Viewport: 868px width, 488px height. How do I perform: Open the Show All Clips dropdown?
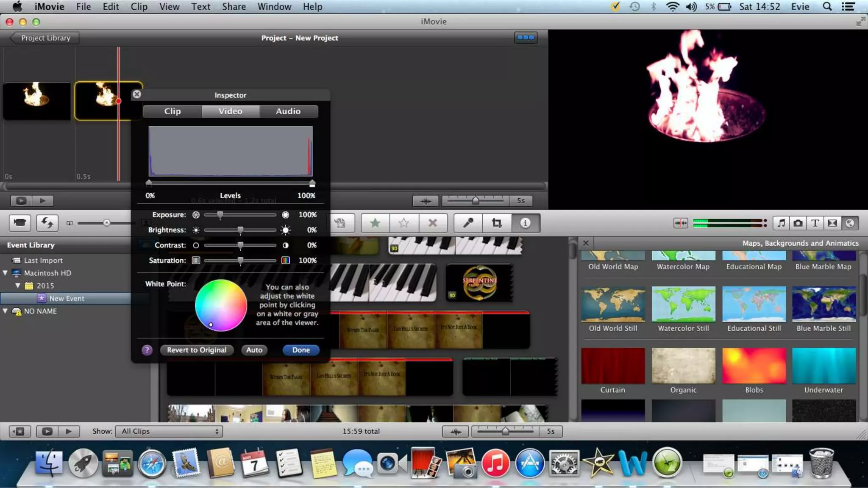click(x=169, y=431)
